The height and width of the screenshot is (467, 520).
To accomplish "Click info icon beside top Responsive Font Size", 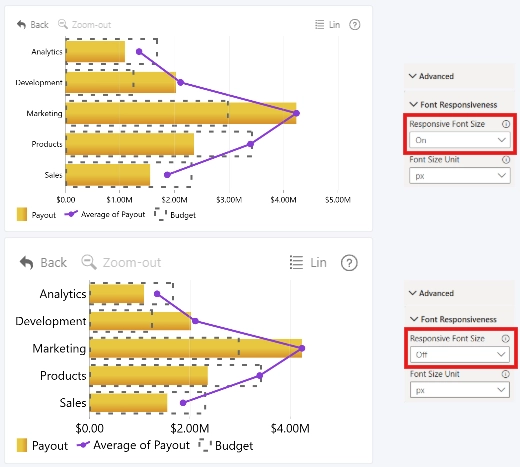I will coord(506,124).
